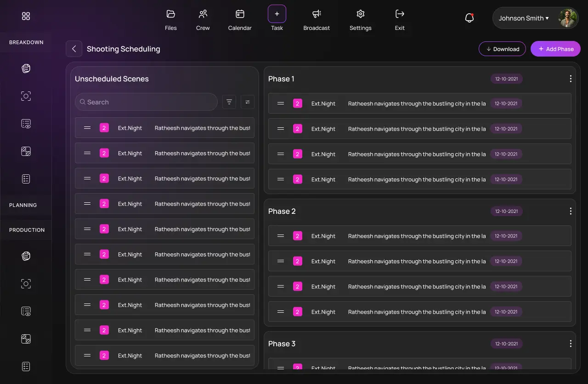Click inside the Search field
Viewport: 588px width, 384px height.
(x=146, y=102)
